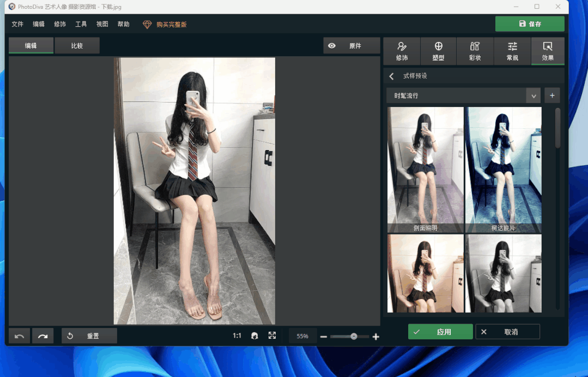The image size is (588, 377).
Task: Click the diamond 购买完整版 icon
Action: (147, 25)
